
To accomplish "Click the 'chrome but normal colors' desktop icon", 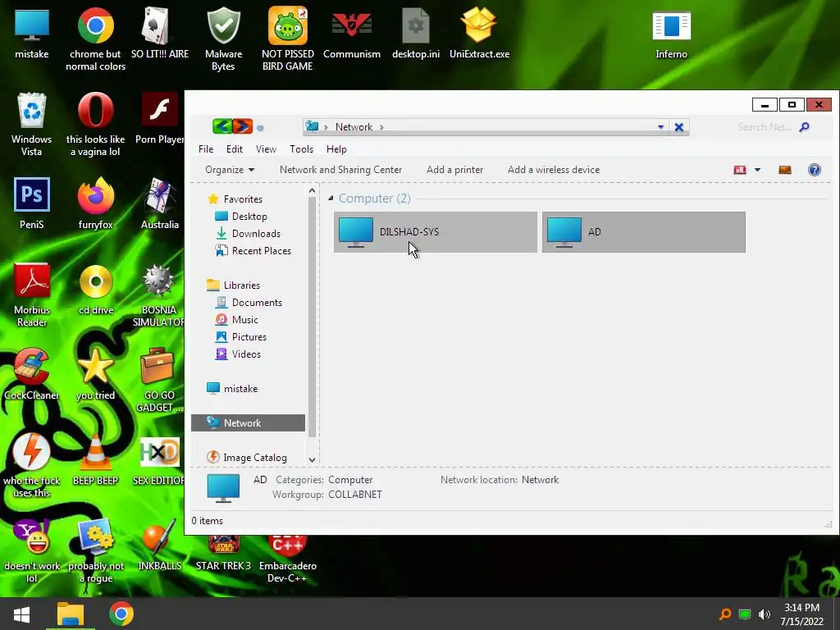I will pos(95,39).
